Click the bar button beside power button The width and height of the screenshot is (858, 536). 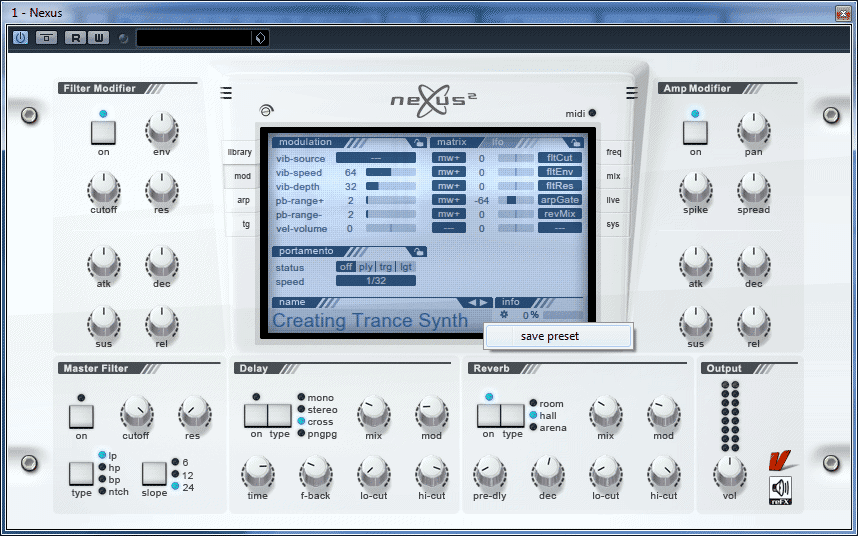(47, 38)
